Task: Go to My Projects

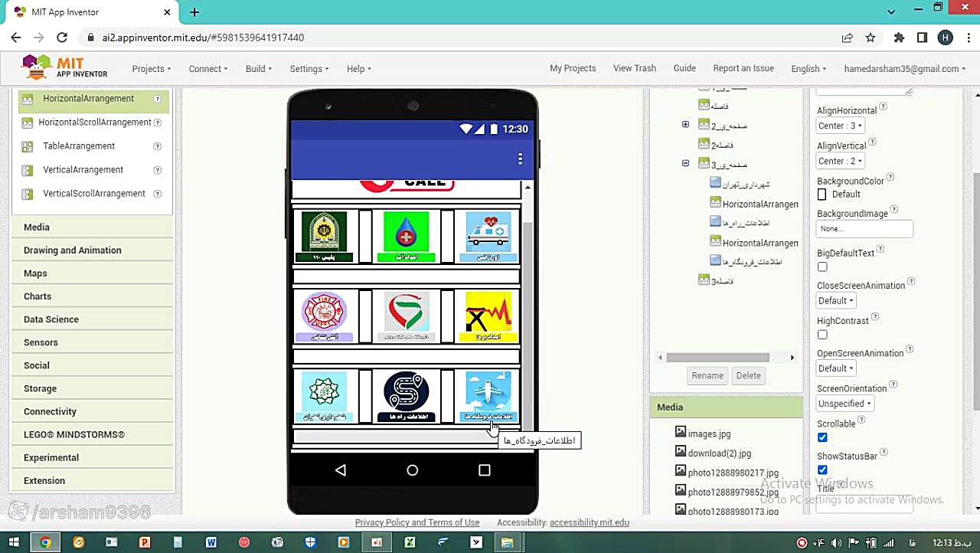Action: coord(573,68)
